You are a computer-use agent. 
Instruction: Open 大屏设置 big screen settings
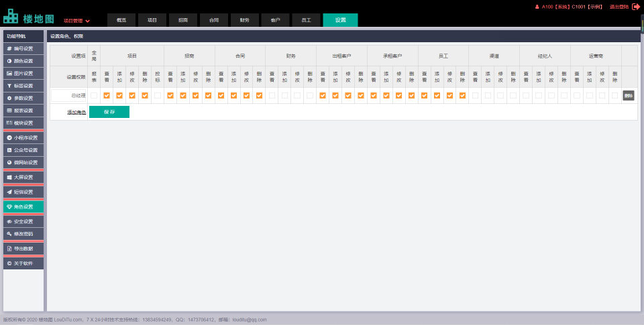point(23,177)
